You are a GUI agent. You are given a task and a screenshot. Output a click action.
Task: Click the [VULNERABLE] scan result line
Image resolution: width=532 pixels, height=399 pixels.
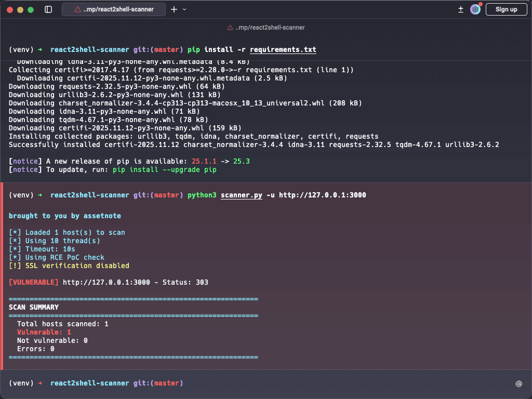31,282
